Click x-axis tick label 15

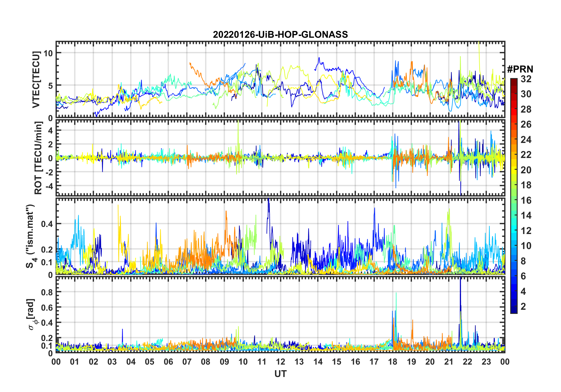(x=337, y=362)
